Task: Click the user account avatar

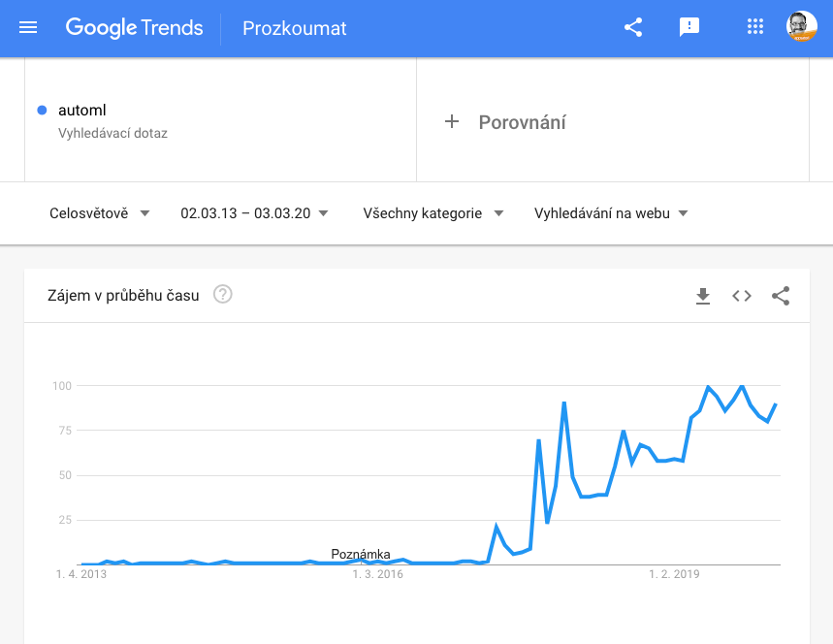Action: click(x=802, y=26)
